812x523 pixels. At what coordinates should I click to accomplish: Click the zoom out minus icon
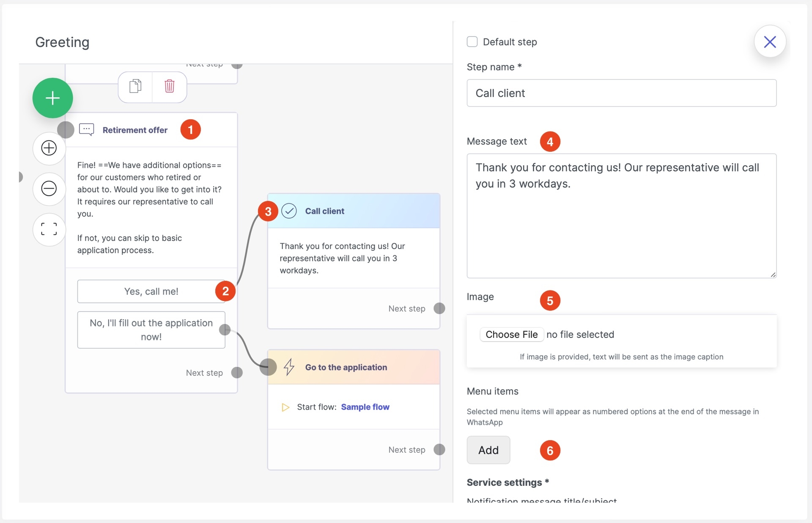click(49, 188)
